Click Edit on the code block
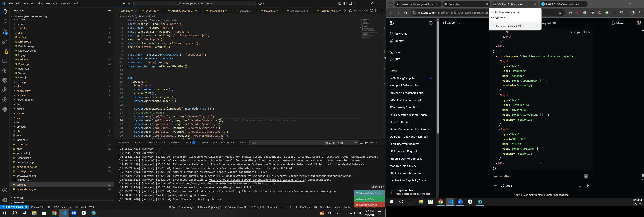Screen dimensions: 644x217 [x=587, y=32]
